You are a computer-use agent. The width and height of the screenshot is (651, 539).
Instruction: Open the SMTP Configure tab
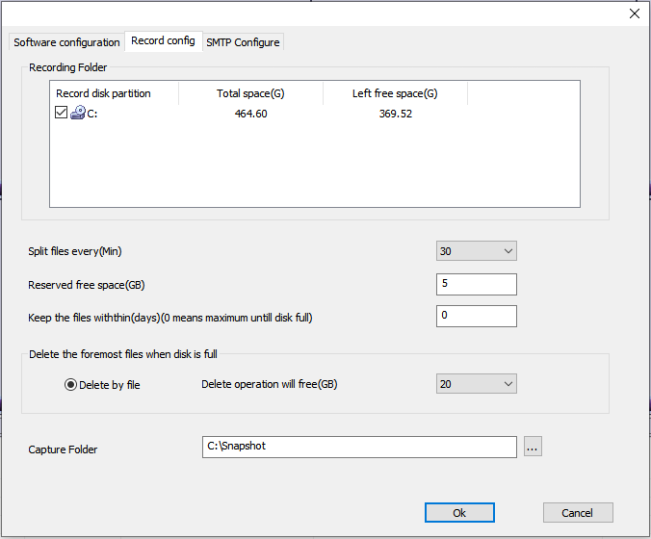pos(243,42)
